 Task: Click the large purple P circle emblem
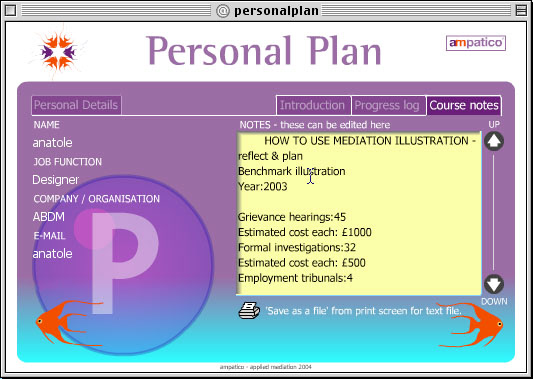point(123,264)
